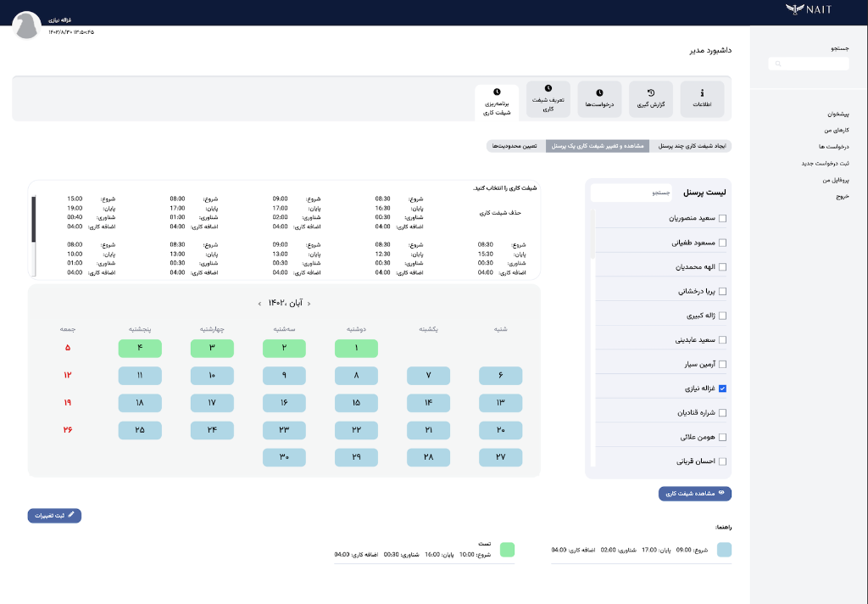Click the sidebar جستجو search field
Image resolution: width=868 pixels, height=604 pixels.
tap(808, 64)
